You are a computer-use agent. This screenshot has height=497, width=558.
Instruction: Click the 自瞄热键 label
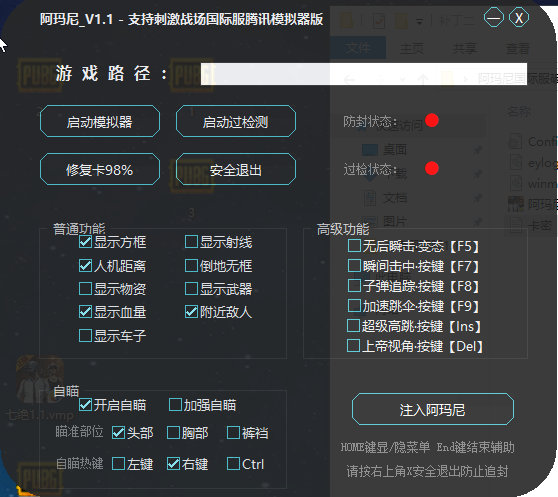coord(80,463)
